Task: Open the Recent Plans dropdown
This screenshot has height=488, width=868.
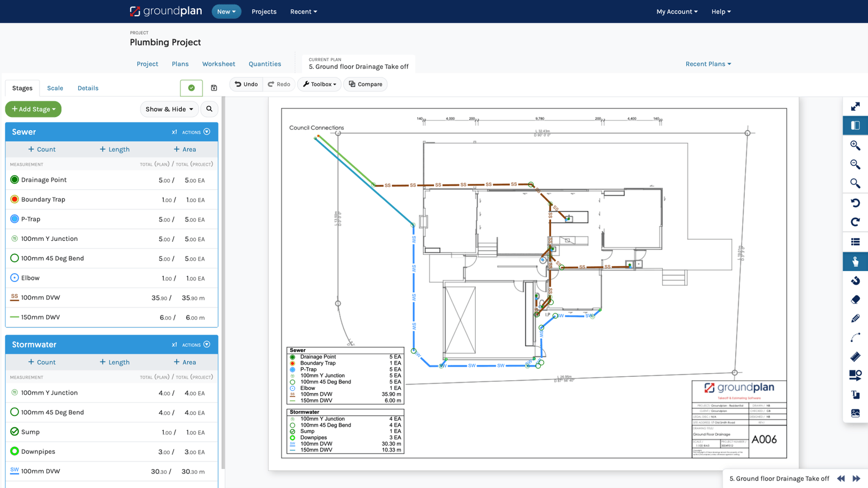Action: 708,63
